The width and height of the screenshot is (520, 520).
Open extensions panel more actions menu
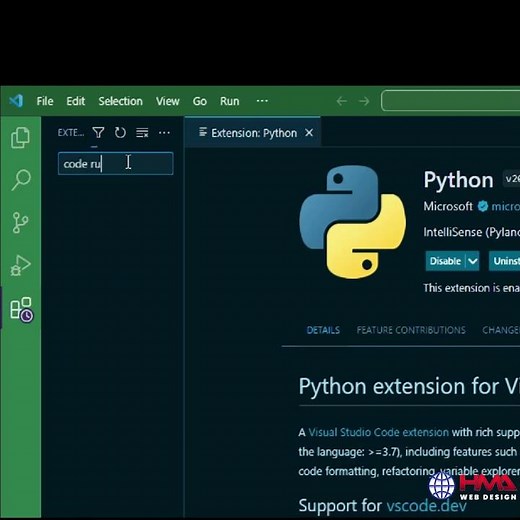coord(164,133)
